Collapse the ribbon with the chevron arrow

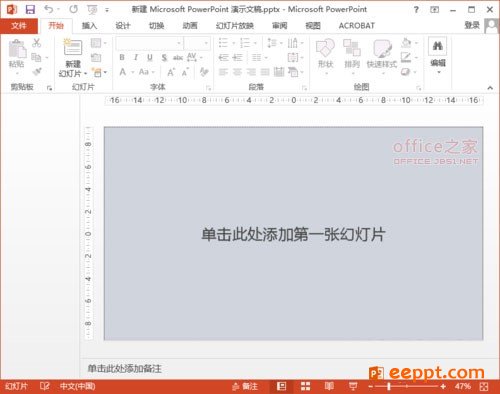[490, 88]
